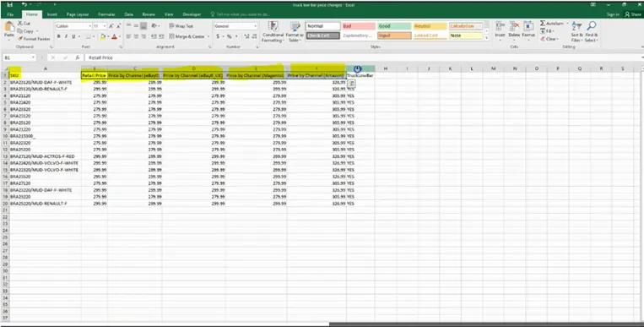Click Sign in link
The height and width of the screenshot is (327, 644).
point(613,14)
